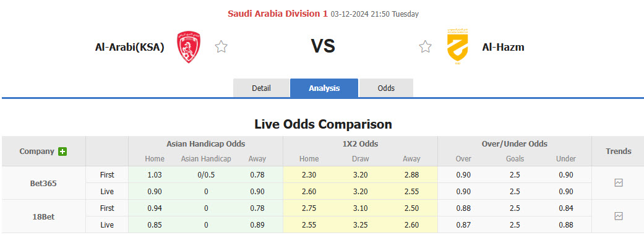Open the Odds tab
The width and height of the screenshot is (644, 235).
coord(386,88)
